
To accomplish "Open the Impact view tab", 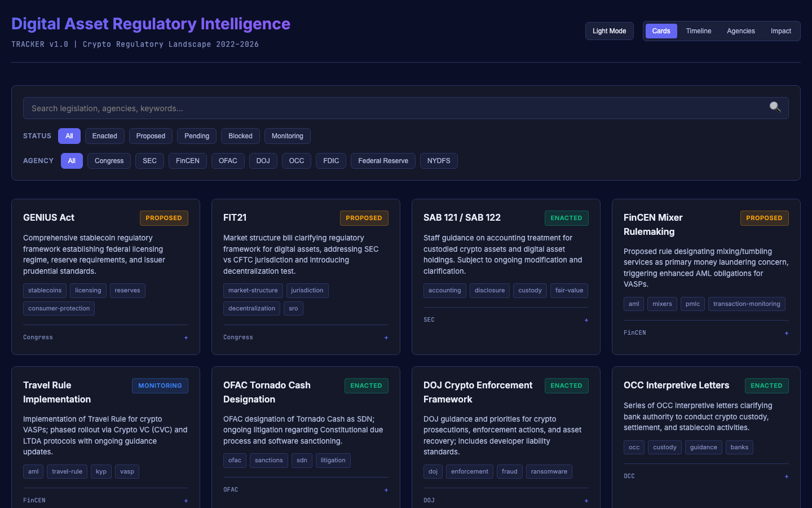I will pyautogui.click(x=781, y=31).
